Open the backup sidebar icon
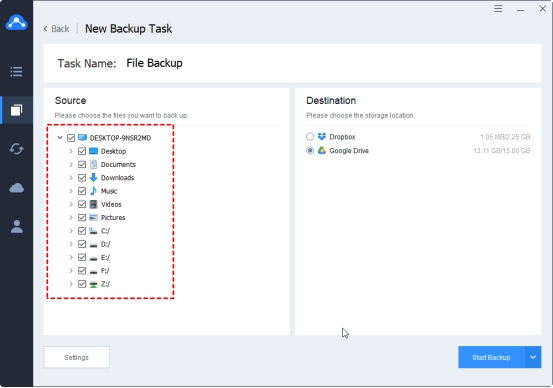Viewport: 553px width, 388px height. 16,110
